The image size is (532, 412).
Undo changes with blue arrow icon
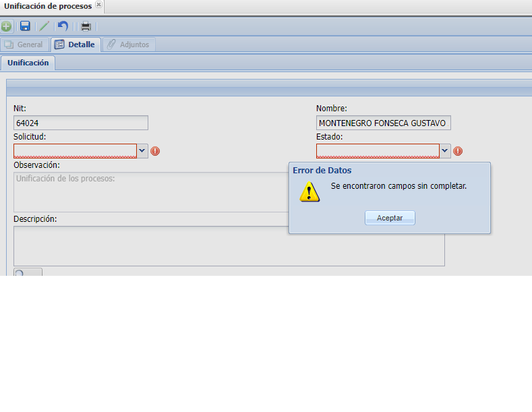63,26
